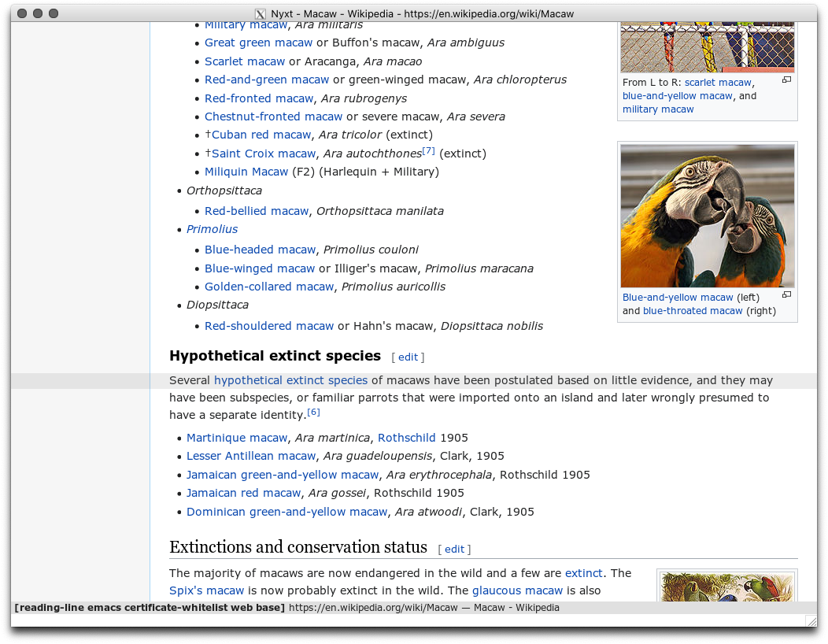828x644 pixels.
Task: Click enlarge icon beside blue-and-yellow macaw caption
Action: point(786,294)
